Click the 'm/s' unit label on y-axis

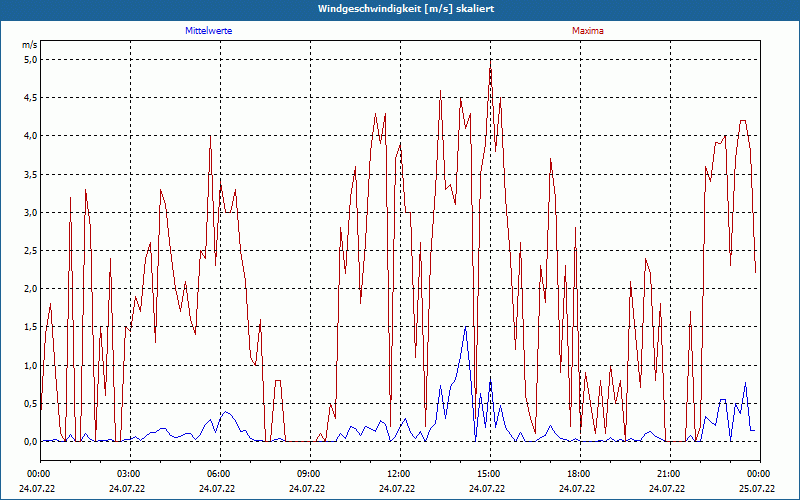[x=30, y=45]
